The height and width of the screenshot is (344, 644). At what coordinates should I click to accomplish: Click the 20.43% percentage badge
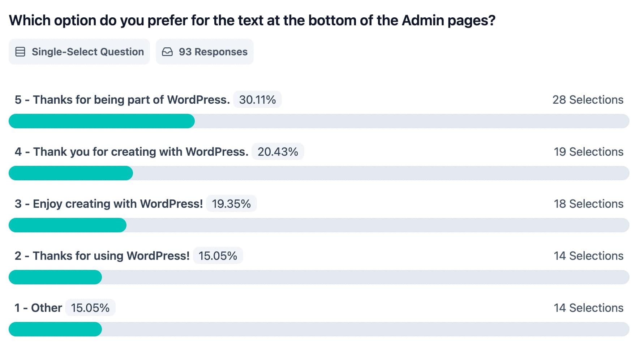tap(278, 152)
